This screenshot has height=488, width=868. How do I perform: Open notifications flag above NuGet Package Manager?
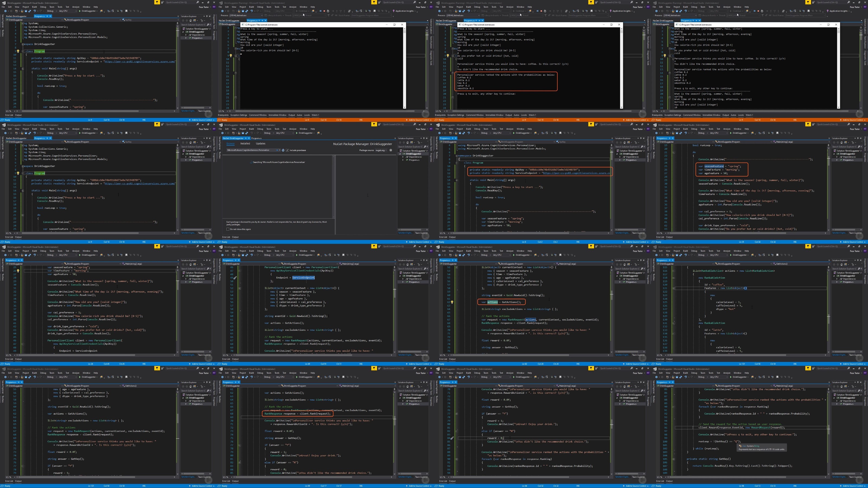coord(374,124)
